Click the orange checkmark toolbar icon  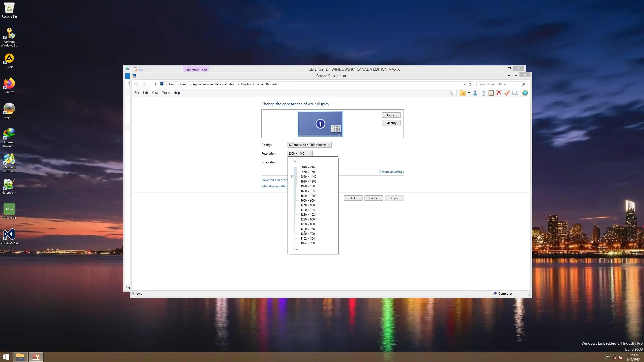[507, 93]
